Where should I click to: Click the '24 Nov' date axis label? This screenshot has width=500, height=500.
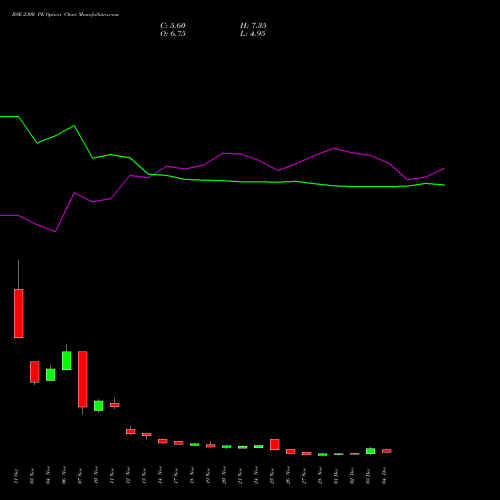(256, 476)
